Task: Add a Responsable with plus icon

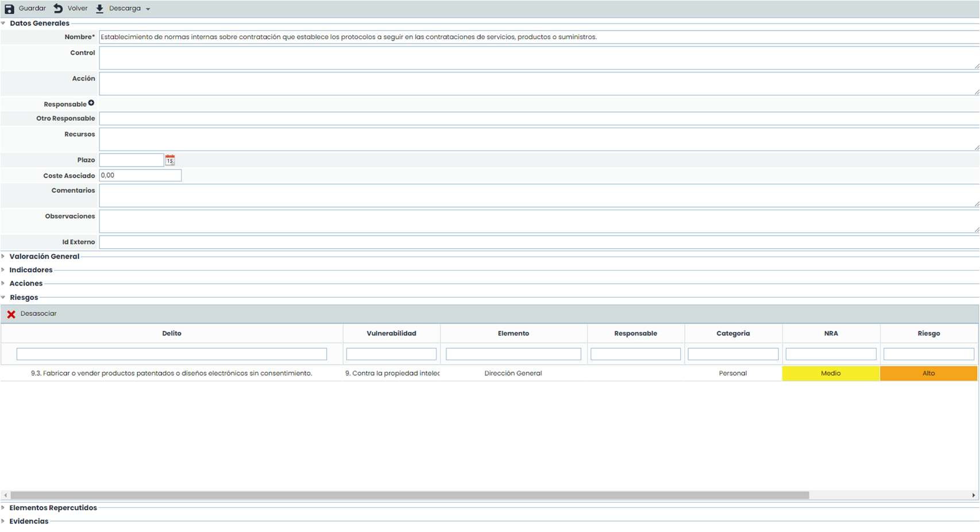Action: [91, 103]
